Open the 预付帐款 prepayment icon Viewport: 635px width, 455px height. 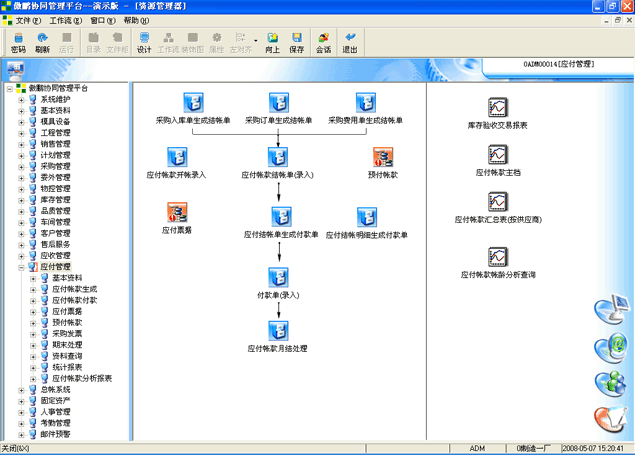(x=383, y=157)
